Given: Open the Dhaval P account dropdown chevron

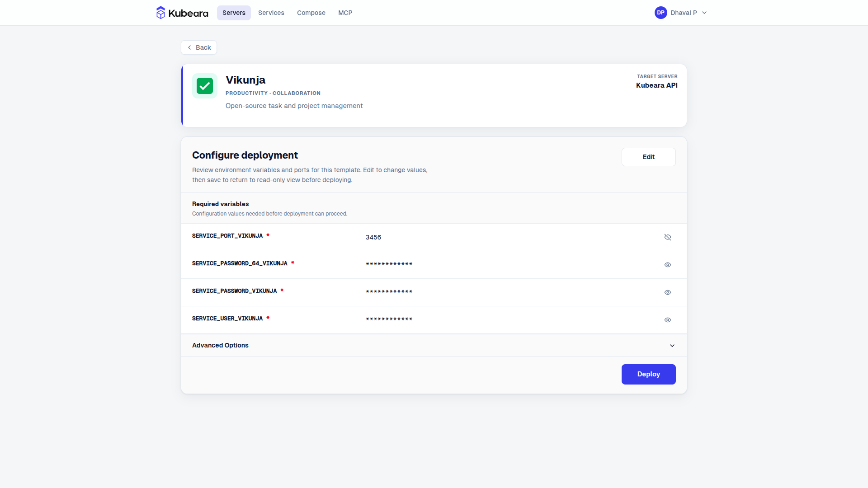Looking at the screenshot, I should coord(704,13).
